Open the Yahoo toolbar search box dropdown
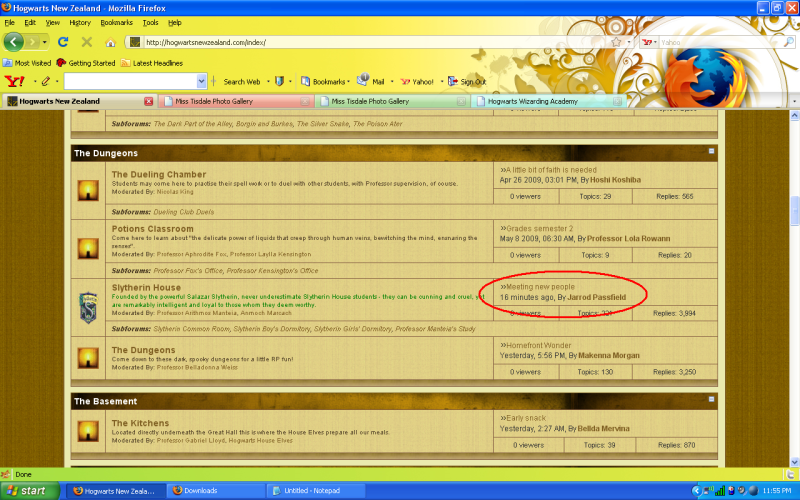 coord(201,81)
